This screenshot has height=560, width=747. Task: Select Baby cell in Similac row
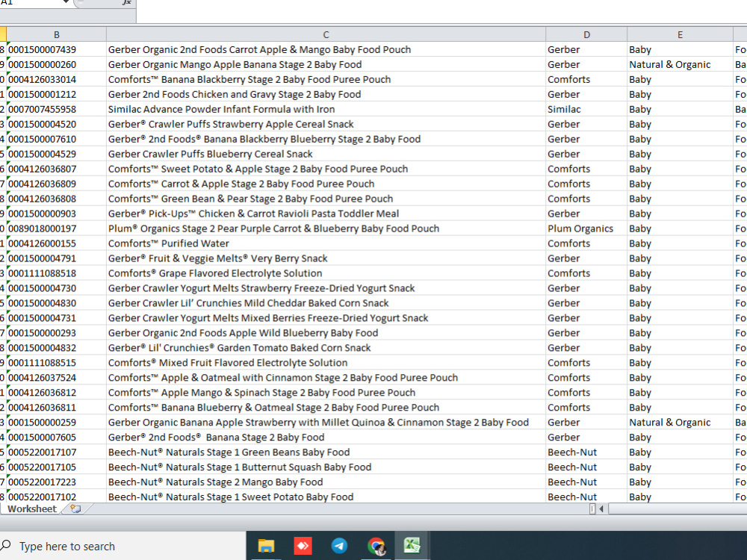[x=680, y=109]
